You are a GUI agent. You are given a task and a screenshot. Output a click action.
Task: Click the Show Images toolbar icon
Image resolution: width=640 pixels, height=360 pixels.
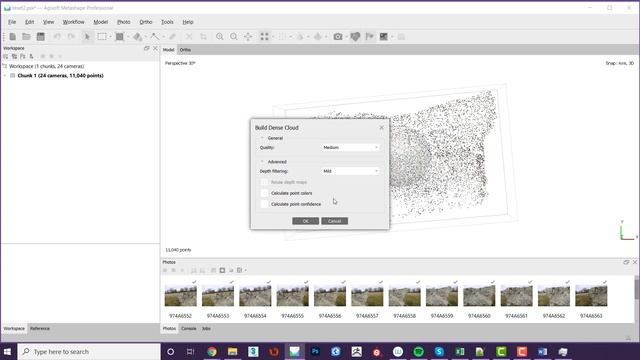(384, 37)
